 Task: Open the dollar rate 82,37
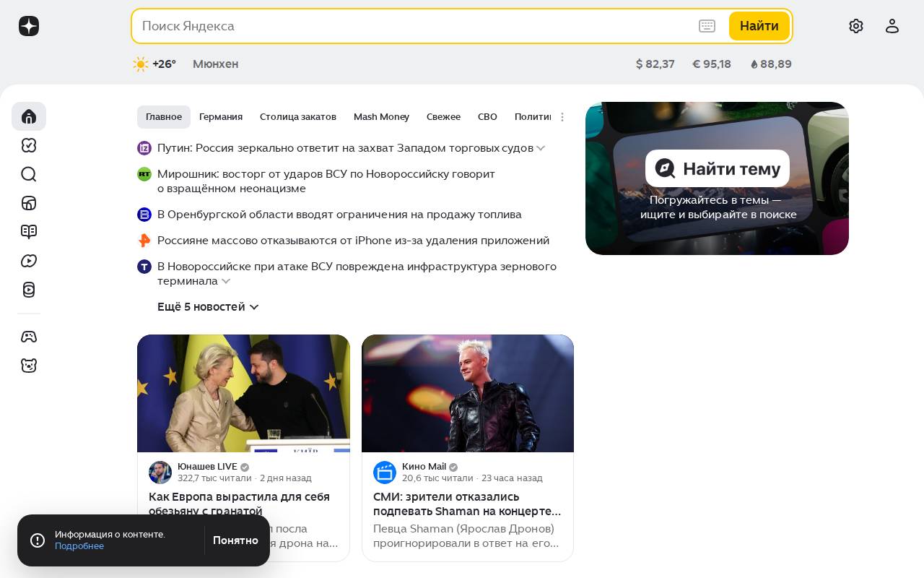[655, 64]
